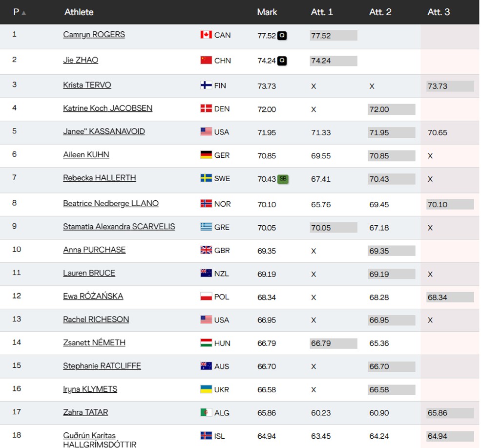Open Krista TERVO athlete link
The image size is (481, 448).
[x=87, y=85]
